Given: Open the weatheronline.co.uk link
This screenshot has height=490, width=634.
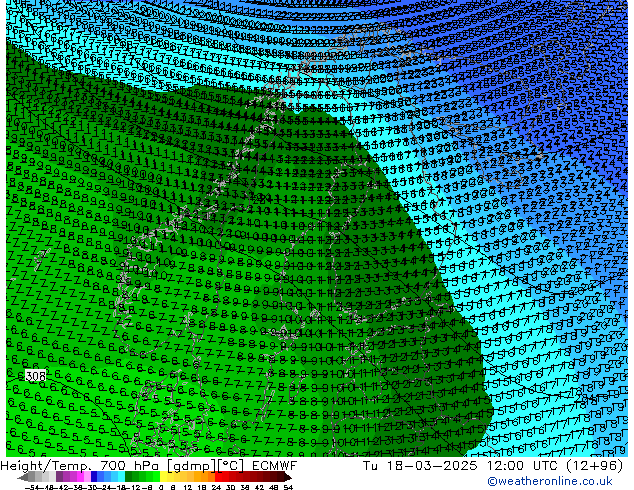Looking at the screenshot, I should (550, 481).
